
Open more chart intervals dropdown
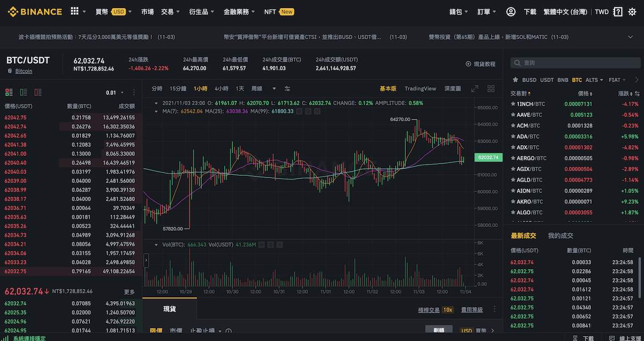274,88
